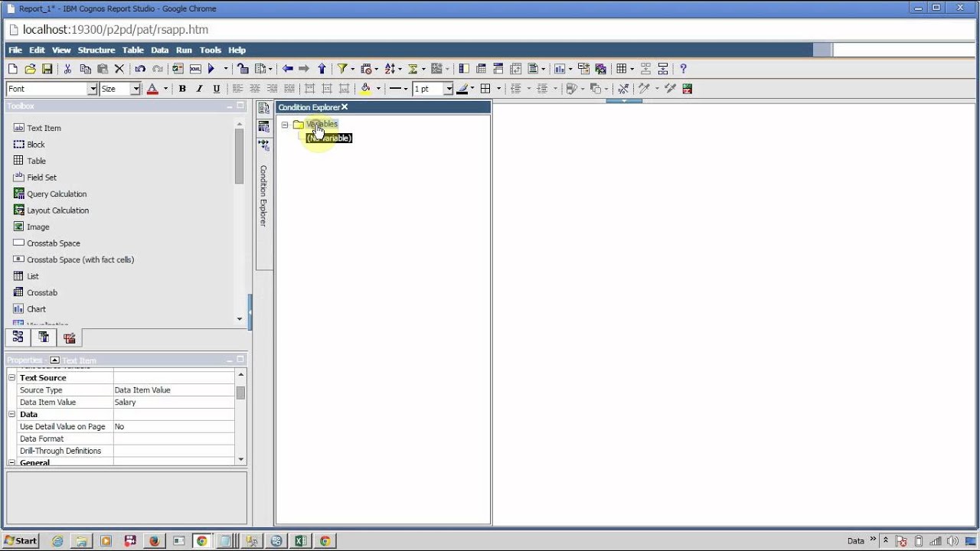Copy selection with the Copy icon
980x551 pixels.
(x=85, y=69)
